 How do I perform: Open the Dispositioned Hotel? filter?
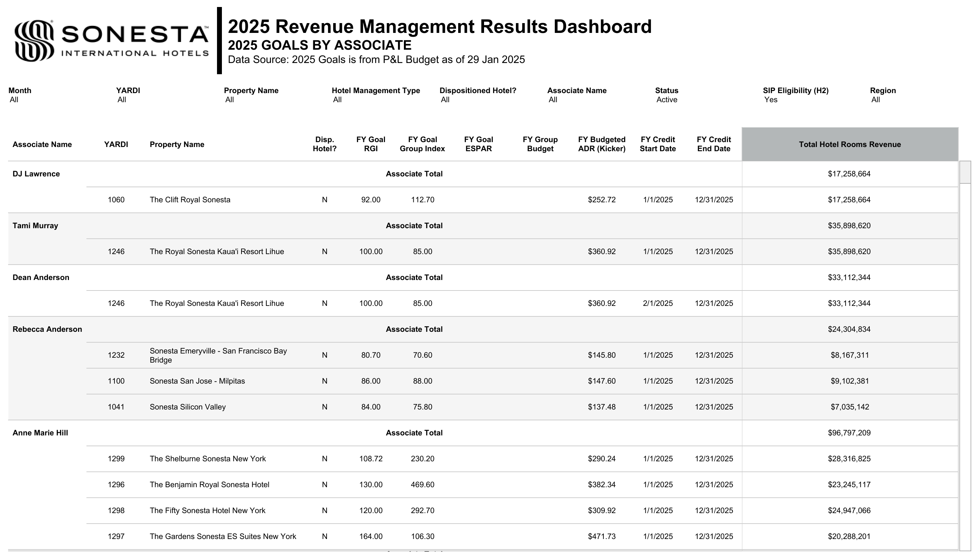click(445, 100)
